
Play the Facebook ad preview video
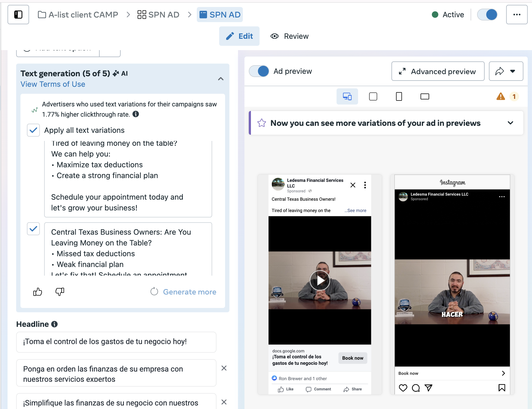click(320, 280)
